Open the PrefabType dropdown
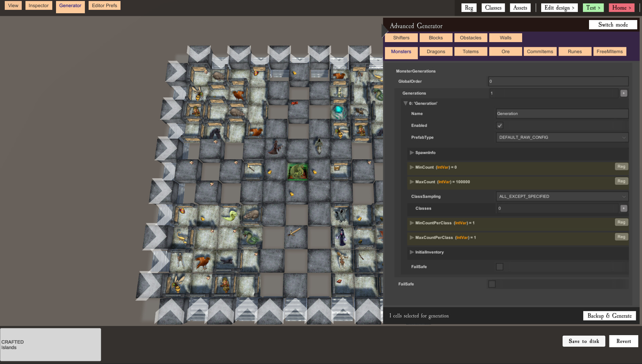Viewport: 642px width, 364px height. click(x=562, y=137)
